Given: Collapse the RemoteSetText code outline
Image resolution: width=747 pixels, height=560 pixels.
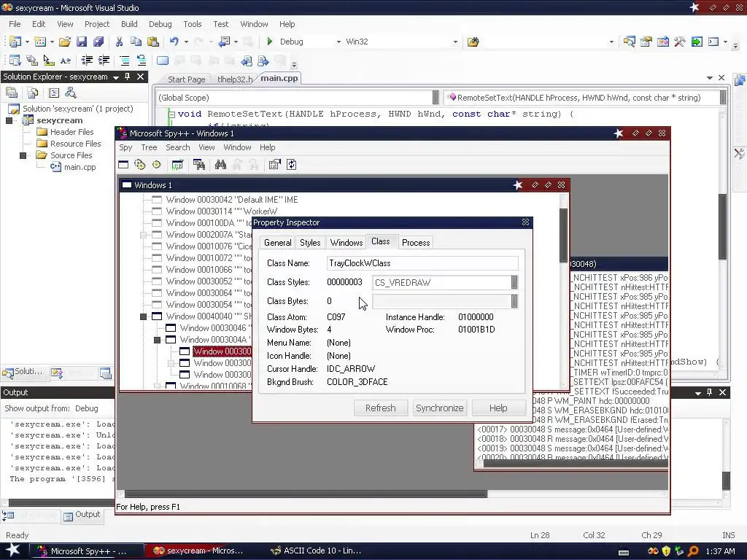Looking at the screenshot, I should [172, 114].
